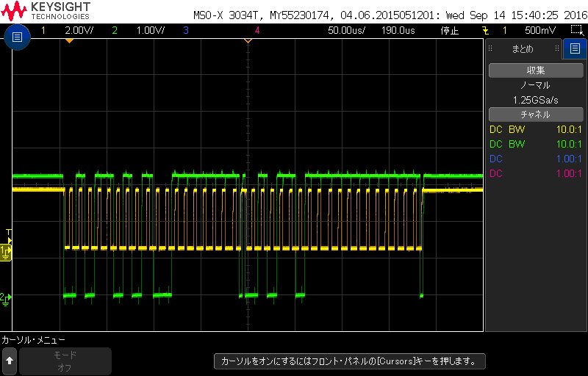Click the 1.00V/ channel 2 scale

click(x=151, y=30)
